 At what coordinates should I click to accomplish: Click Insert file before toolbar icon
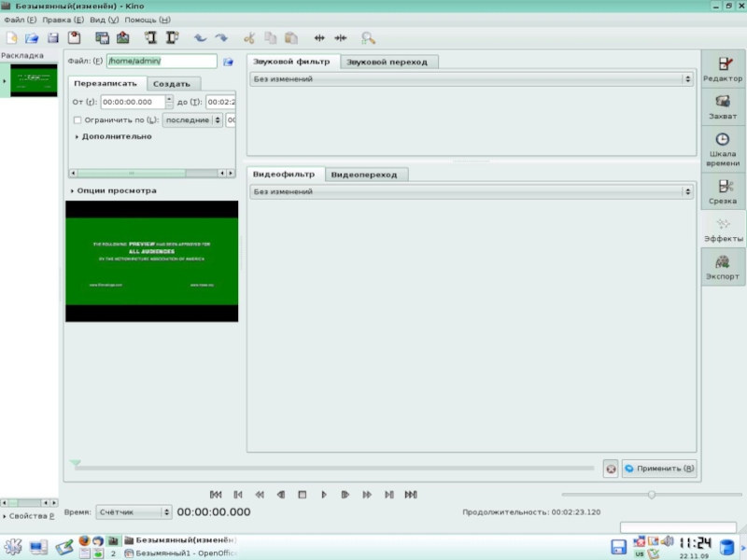click(150, 37)
